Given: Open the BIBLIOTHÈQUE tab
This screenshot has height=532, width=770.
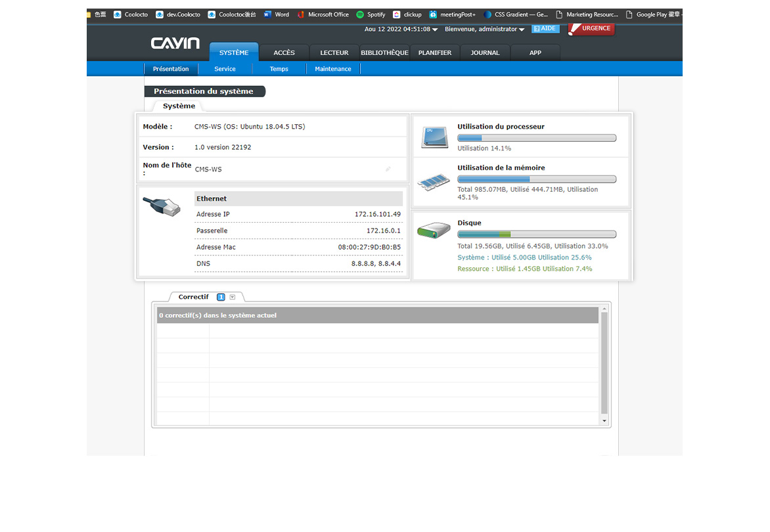Looking at the screenshot, I should coord(384,53).
